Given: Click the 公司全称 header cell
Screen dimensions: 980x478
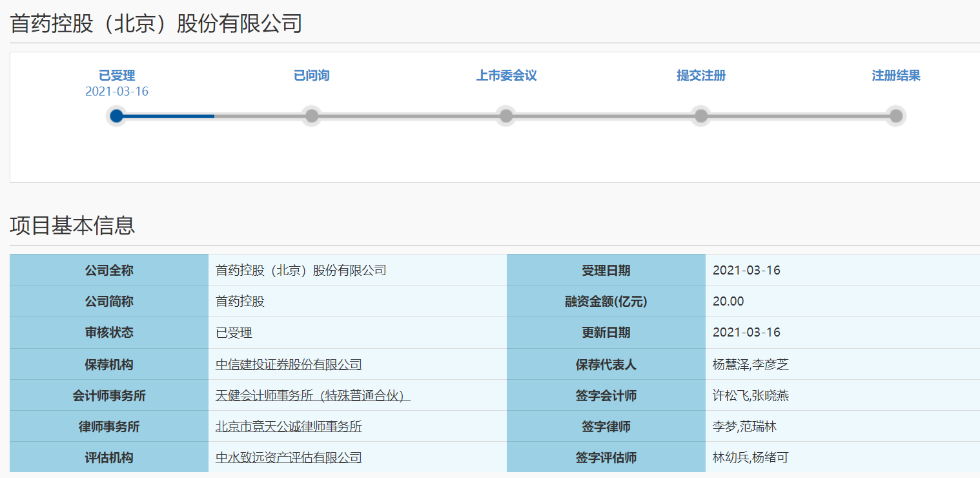Looking at the screenshot, I should tap(109, 270).
